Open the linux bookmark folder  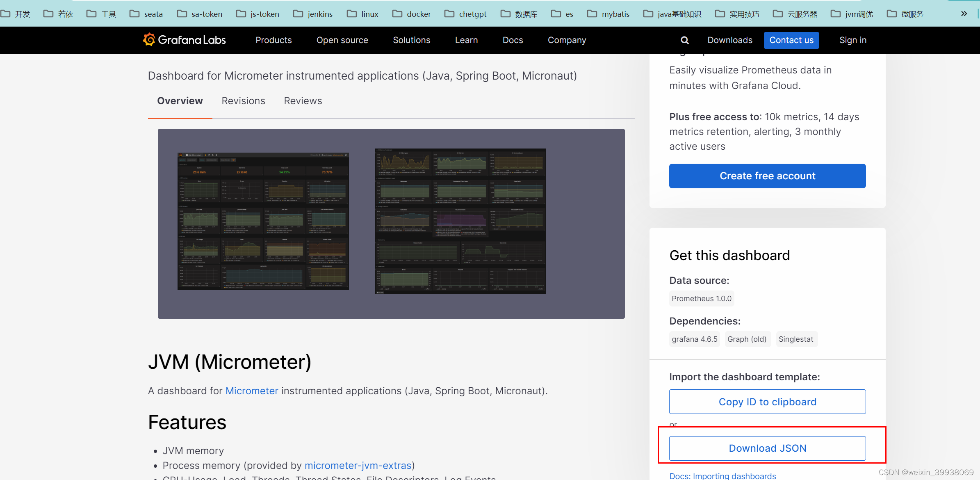[362, 14]
